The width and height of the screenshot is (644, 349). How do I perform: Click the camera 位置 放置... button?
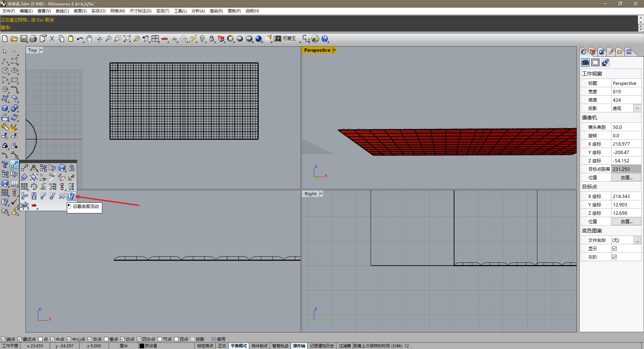coord(626,178)
